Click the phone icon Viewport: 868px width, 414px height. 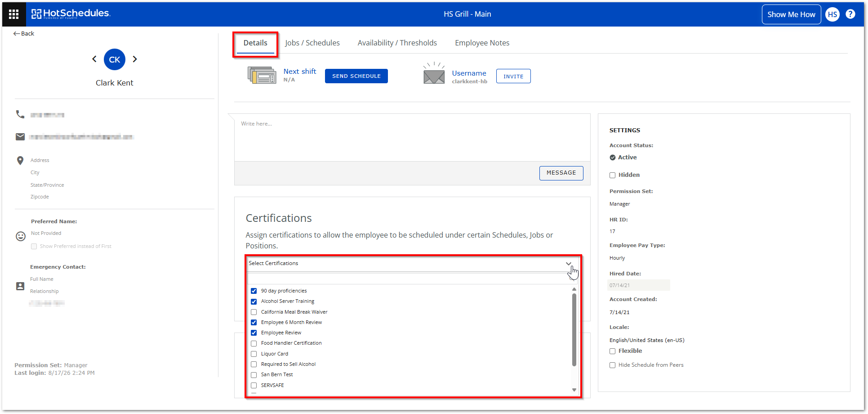[x=20, y=114]
